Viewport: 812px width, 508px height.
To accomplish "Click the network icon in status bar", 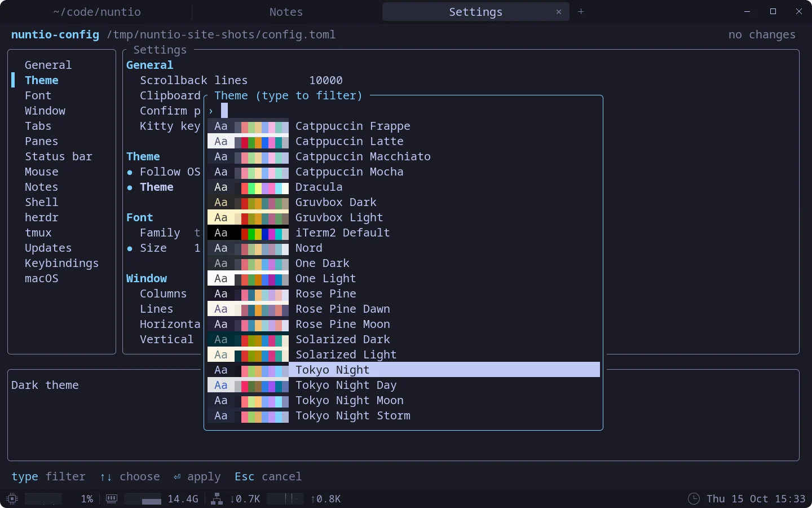I will tap(217, 499).
